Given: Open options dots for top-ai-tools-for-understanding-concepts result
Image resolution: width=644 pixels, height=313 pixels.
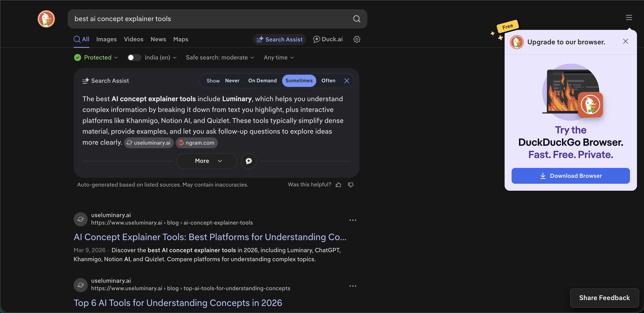Looking at the screenshot, I should click(x=352, y=286).
